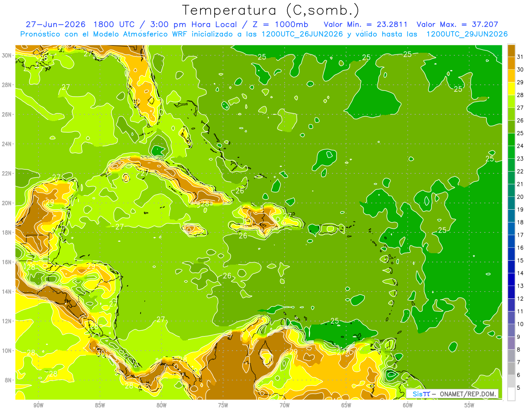Click the "80W" longitude axis label
532x411 pixels.
click(162, 405)
